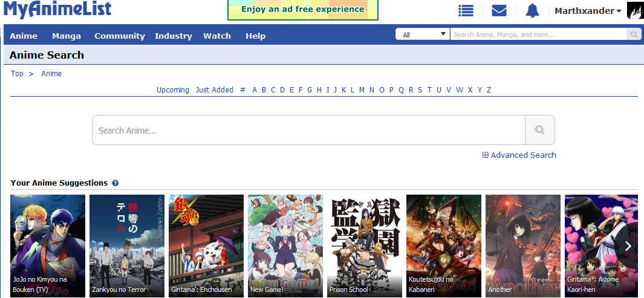This screenshot has height=298, width=644.
Task: Filter anime by letter G
Action: tap(310, 90)
